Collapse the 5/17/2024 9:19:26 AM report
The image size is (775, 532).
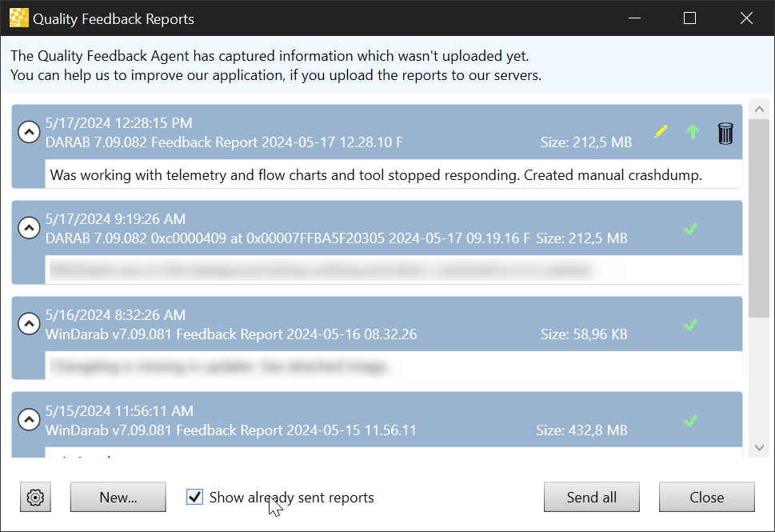29,229
